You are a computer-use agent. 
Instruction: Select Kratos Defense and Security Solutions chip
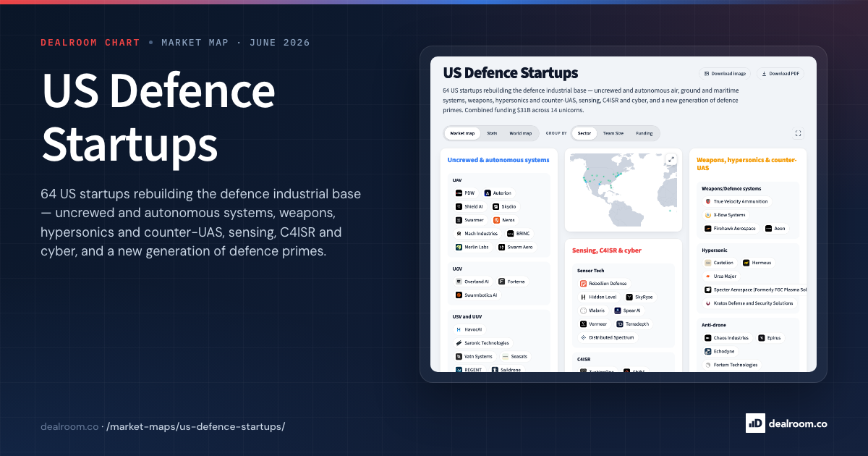click(x=749, y=303)
